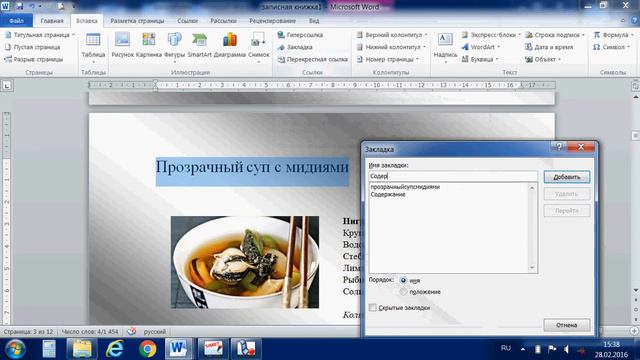Click the Закладка bookmark command
Screen dimensions: 640x360
(295, 47)
